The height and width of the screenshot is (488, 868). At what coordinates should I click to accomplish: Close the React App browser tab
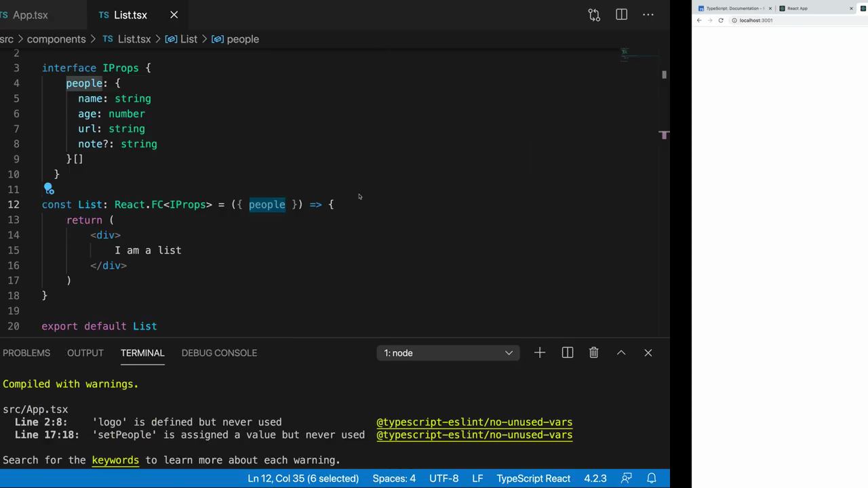pos(851,9)
